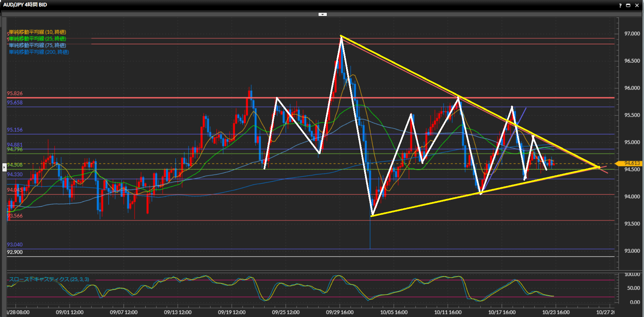Click the help question mark icon
The height and width of the screenshot is (317, 644).
(620, 5)
